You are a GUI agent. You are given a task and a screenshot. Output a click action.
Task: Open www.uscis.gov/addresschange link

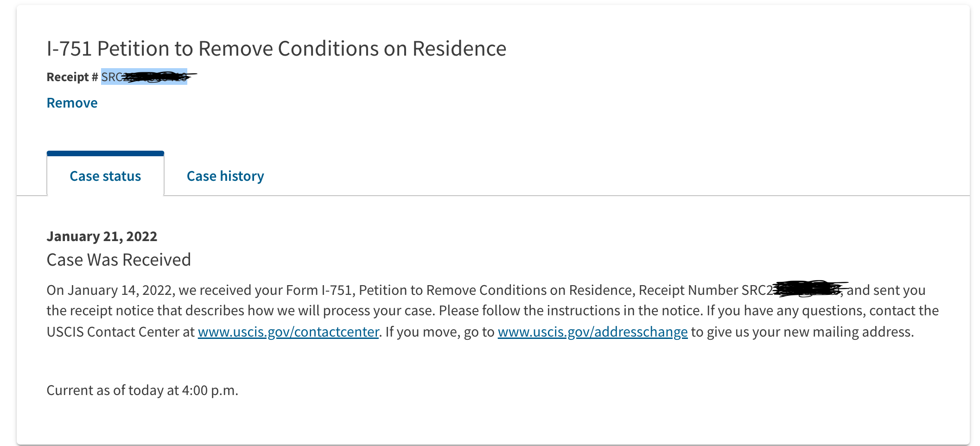tap(592, 332)
